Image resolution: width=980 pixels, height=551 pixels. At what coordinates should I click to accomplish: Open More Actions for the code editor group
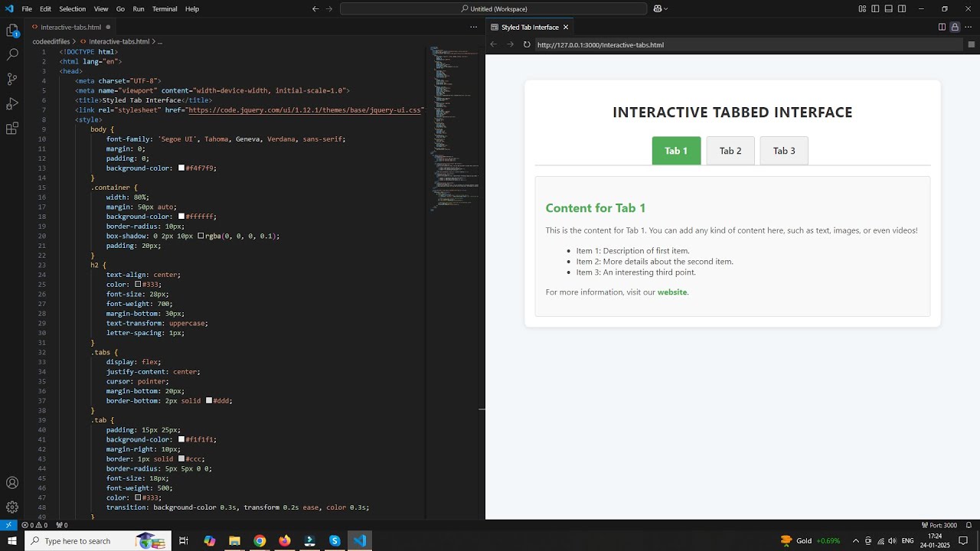coord(474,27)
